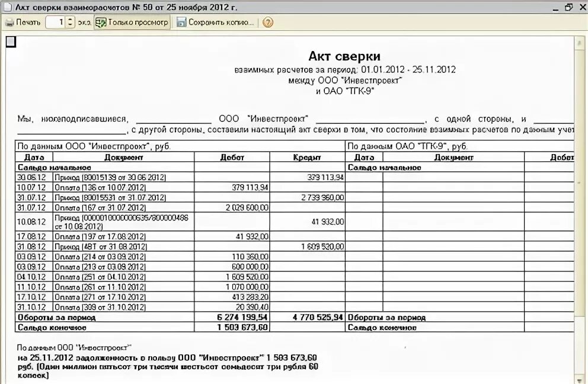Click По данным ОАО "ТГК-9", руб. header

tap(407, 146)
